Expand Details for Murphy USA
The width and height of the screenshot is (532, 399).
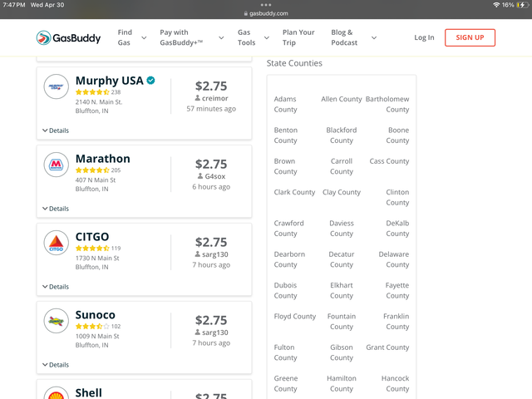pos(56,131)
